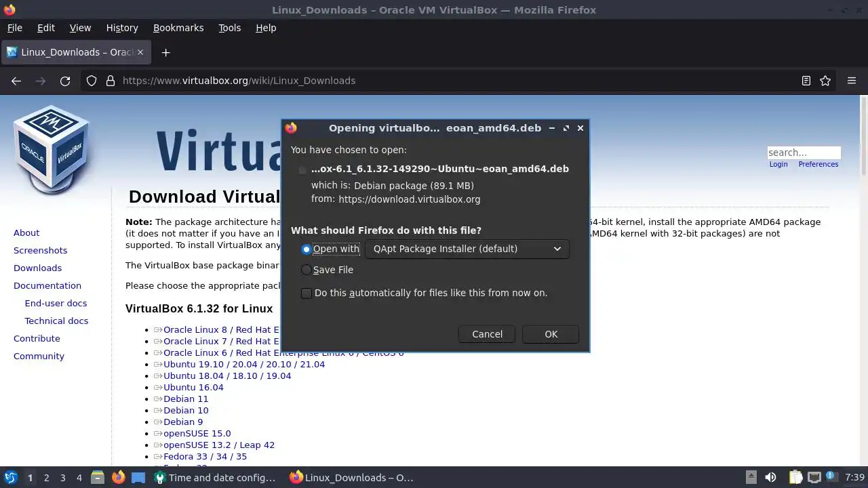
Task: Open the Bookmarks menu
Action: (x=178, y=28)
